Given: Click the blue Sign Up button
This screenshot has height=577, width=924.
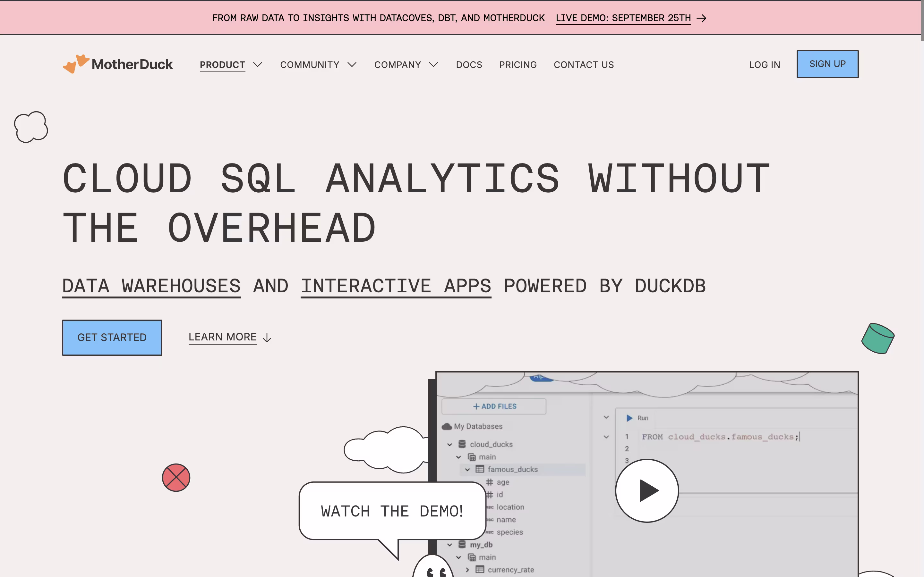Looking at the screenshot, I should (827, 64).
